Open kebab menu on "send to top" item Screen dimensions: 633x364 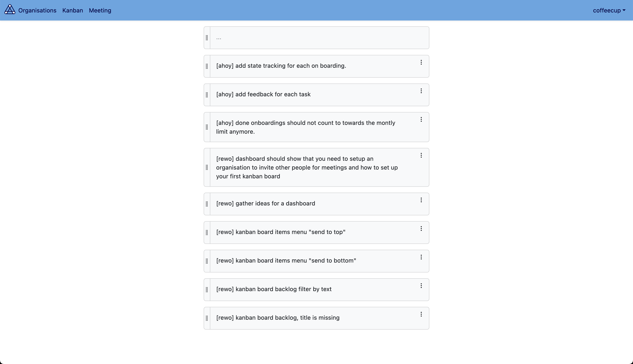pos(421,229)
